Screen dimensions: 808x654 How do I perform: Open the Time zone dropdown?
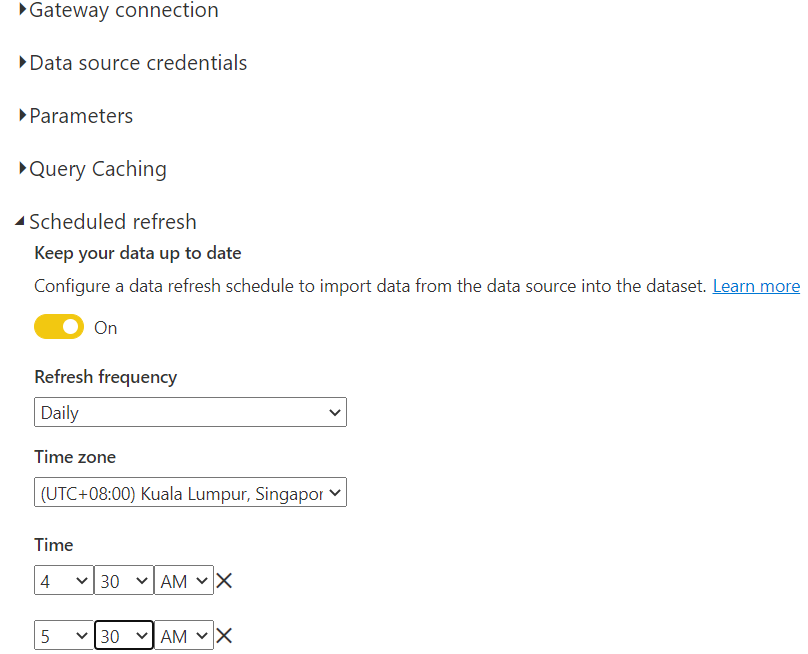pos(190,493)
